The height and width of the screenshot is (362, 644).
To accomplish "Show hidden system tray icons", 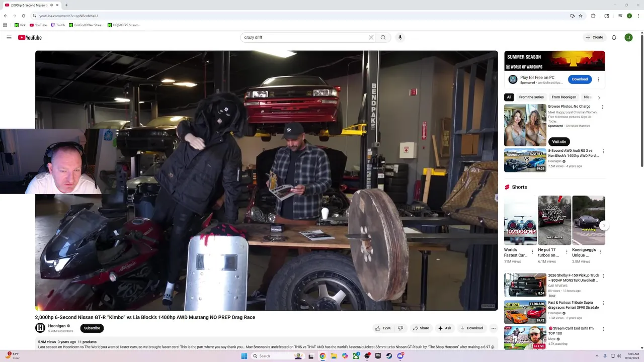I will tap(598, 356).
